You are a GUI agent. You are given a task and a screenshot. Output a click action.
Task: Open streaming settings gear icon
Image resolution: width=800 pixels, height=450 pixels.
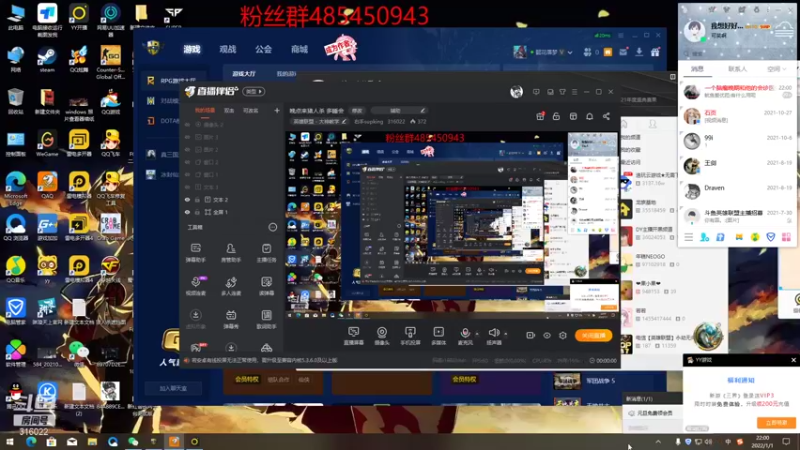pyautogui.click(x=563, y=335)
